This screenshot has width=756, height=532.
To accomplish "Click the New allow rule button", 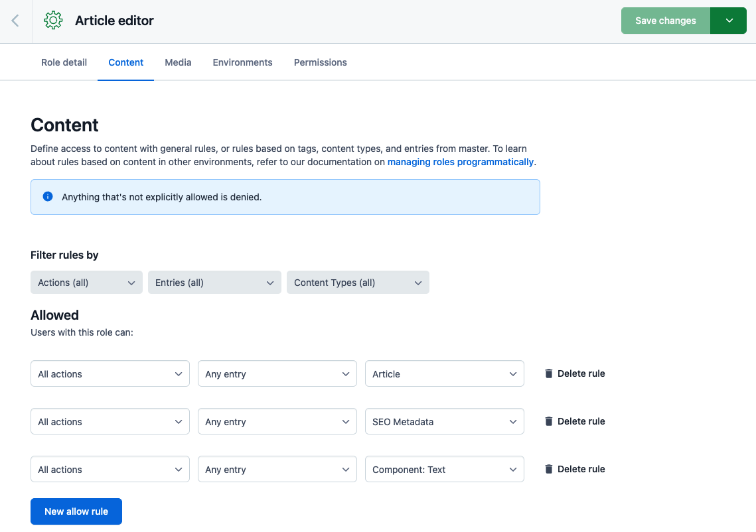I will (x=76, y=511).
